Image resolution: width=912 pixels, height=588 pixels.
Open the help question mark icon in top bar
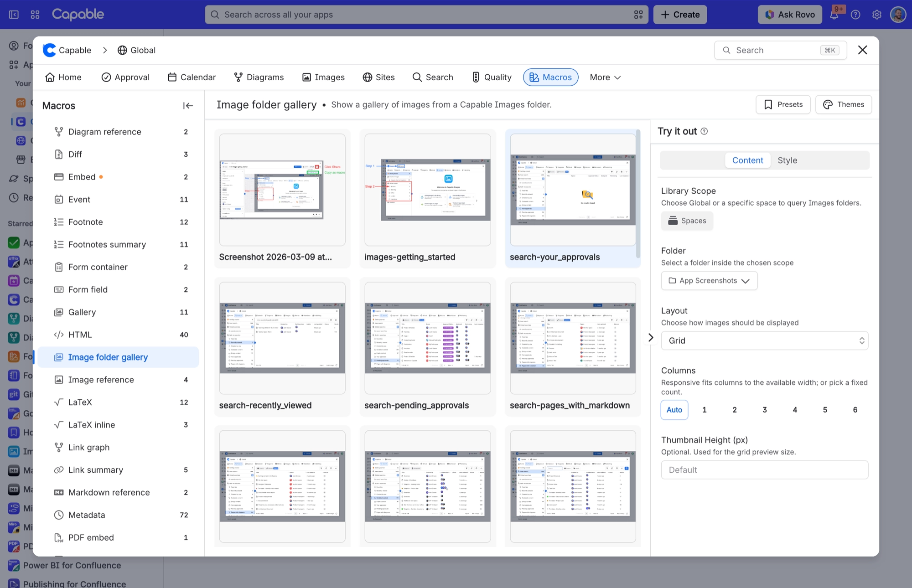[855, 15]
